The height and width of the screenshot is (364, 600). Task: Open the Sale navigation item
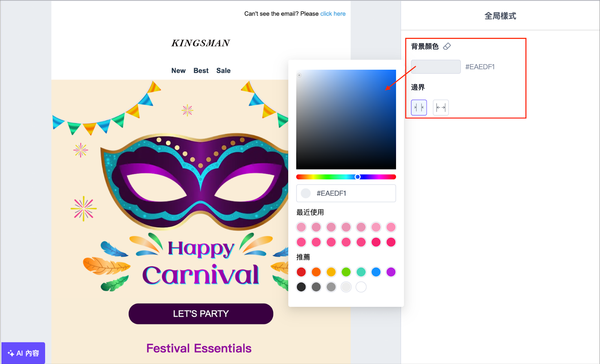(223, 71)
